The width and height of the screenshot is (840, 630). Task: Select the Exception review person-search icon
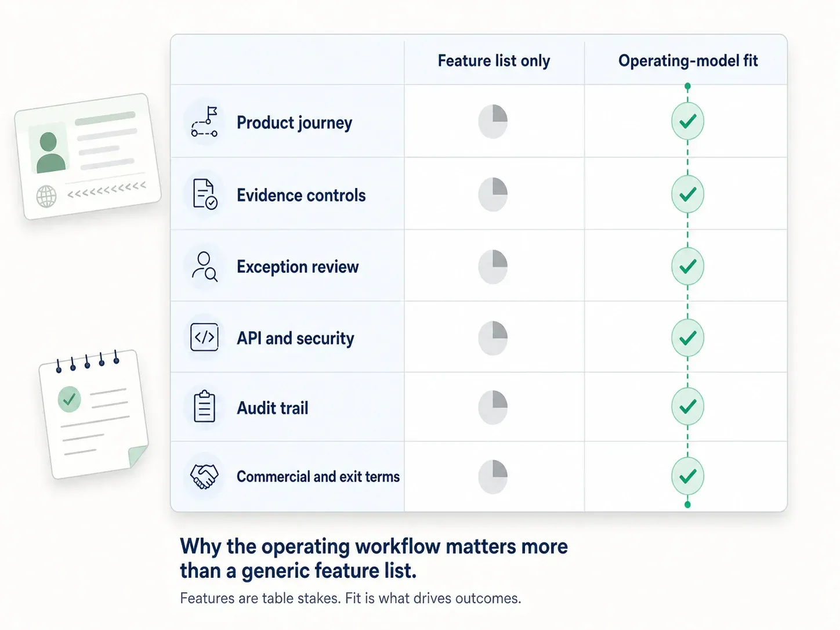tap(205, 266)
